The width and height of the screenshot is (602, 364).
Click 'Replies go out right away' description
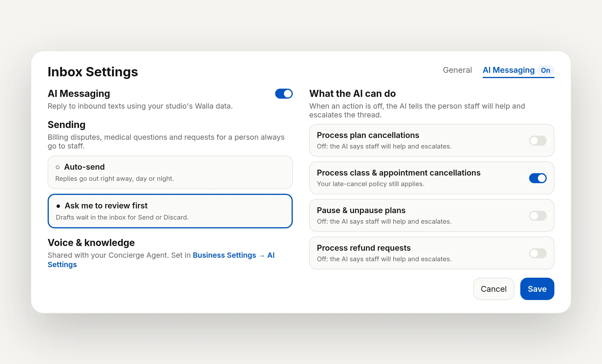[115, 179]
